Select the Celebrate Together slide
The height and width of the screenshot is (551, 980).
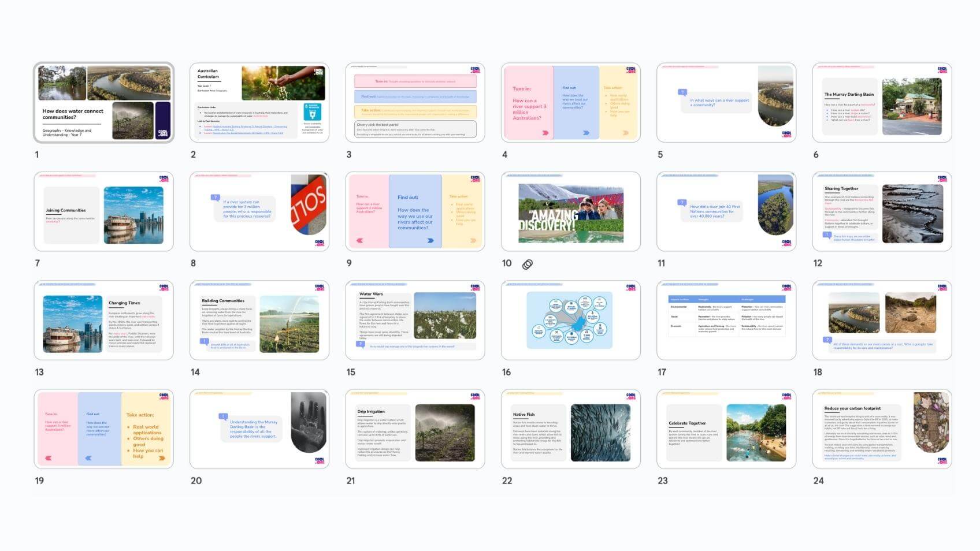click(726, 429)
